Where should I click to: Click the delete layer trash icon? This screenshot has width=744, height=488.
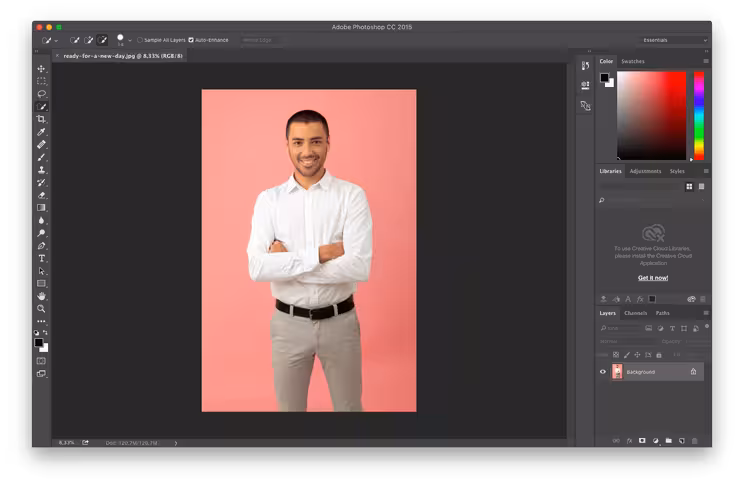click(x=695, y=441)
